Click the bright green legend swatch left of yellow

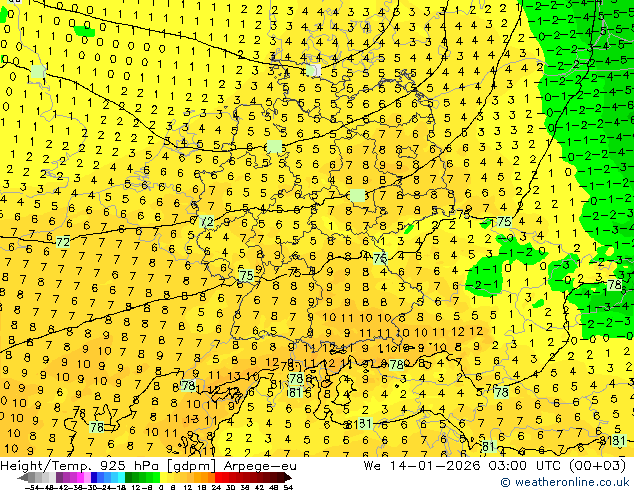156,478
